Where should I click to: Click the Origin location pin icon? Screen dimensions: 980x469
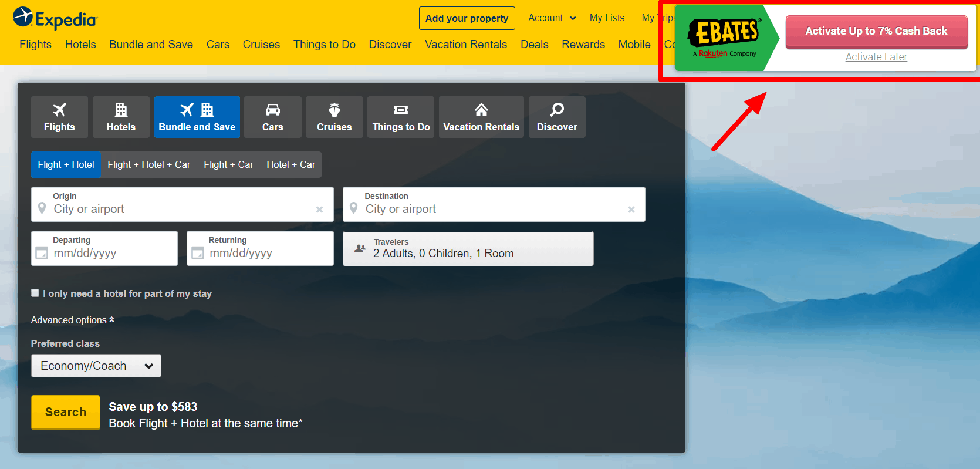[x=42, y=208]
